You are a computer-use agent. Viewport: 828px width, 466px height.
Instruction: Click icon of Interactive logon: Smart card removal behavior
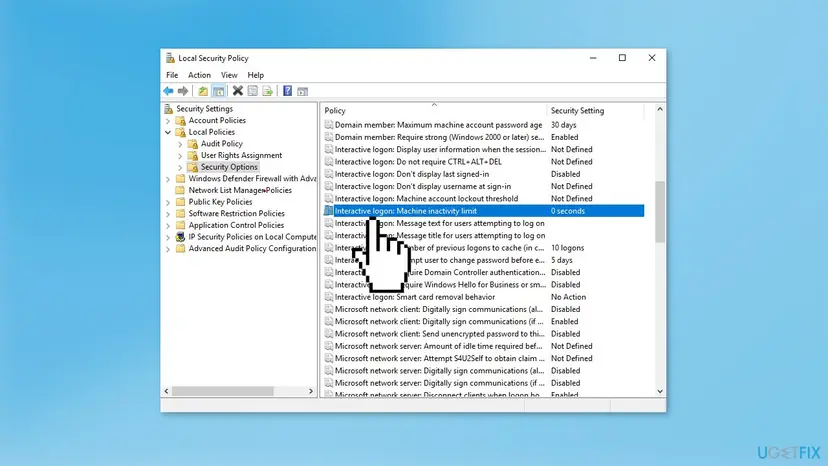pos(328,297)
